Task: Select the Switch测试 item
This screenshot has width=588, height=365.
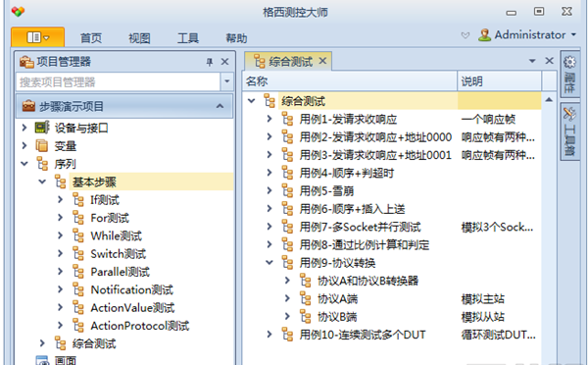Action: tap(118, 254)
